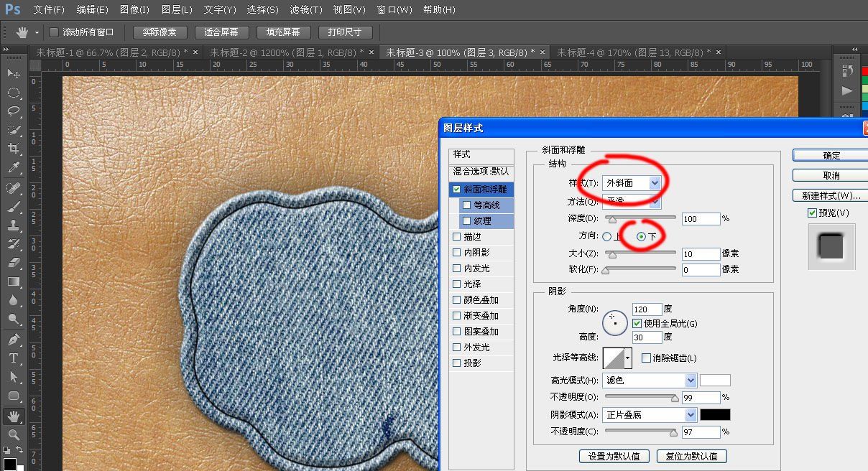Viewport: 868px width, 471px height.
Task: Click the angle dial control
Action: coord(615,323)
